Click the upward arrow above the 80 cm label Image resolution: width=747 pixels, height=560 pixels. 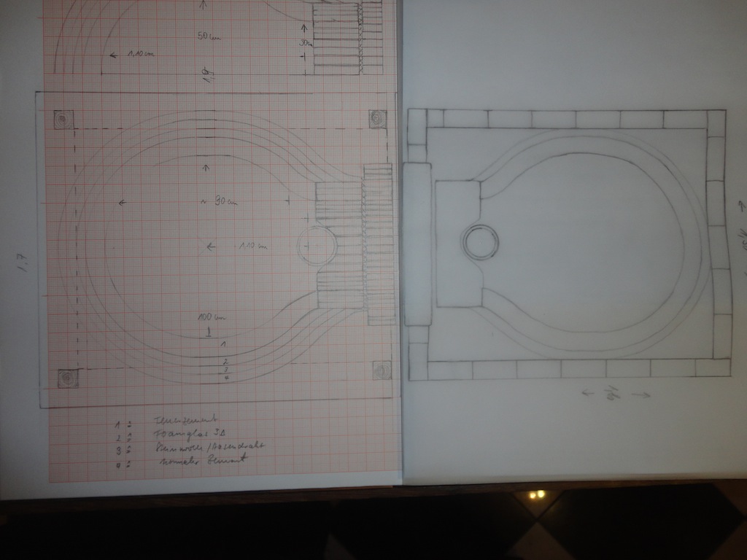[206, 168]
